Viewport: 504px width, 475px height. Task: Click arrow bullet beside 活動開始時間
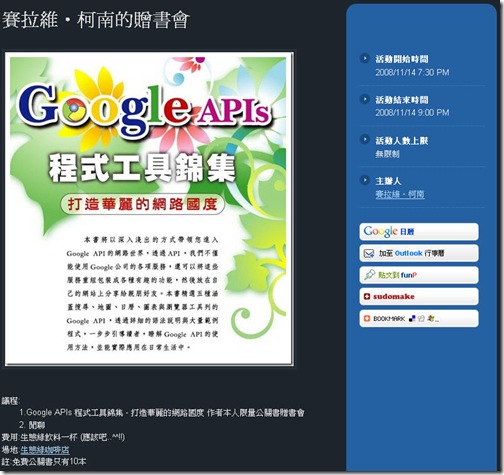(x=365, y=58)
